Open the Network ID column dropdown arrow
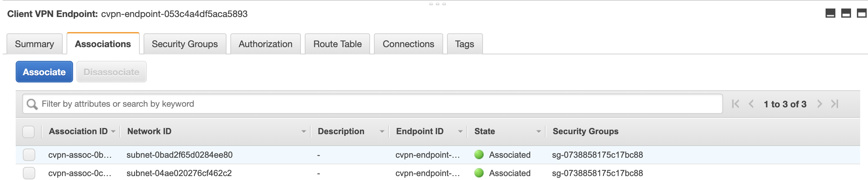The height and width of the screenshot is (180, 868). [x=303, y=132]
